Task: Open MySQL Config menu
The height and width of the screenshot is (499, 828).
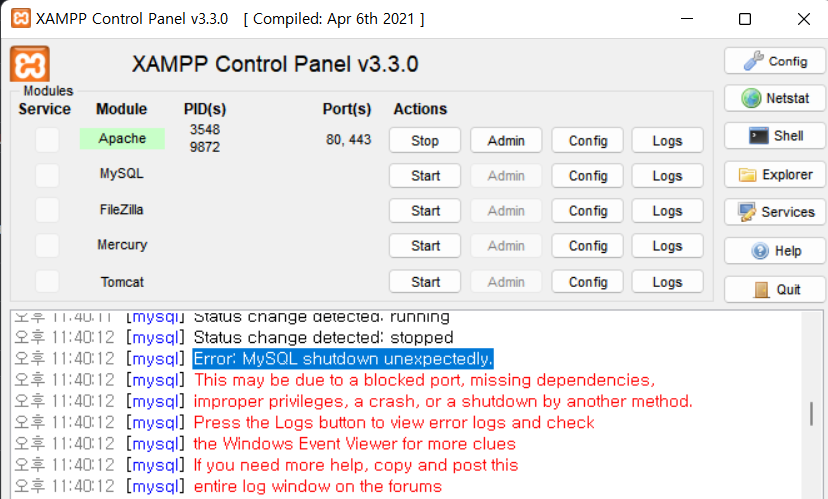Action: click(588, 176)
